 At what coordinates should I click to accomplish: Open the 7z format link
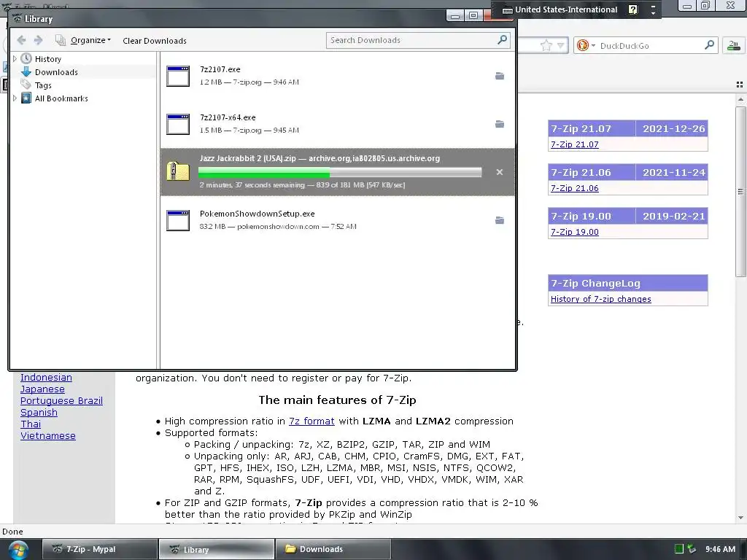pos(311,421)
